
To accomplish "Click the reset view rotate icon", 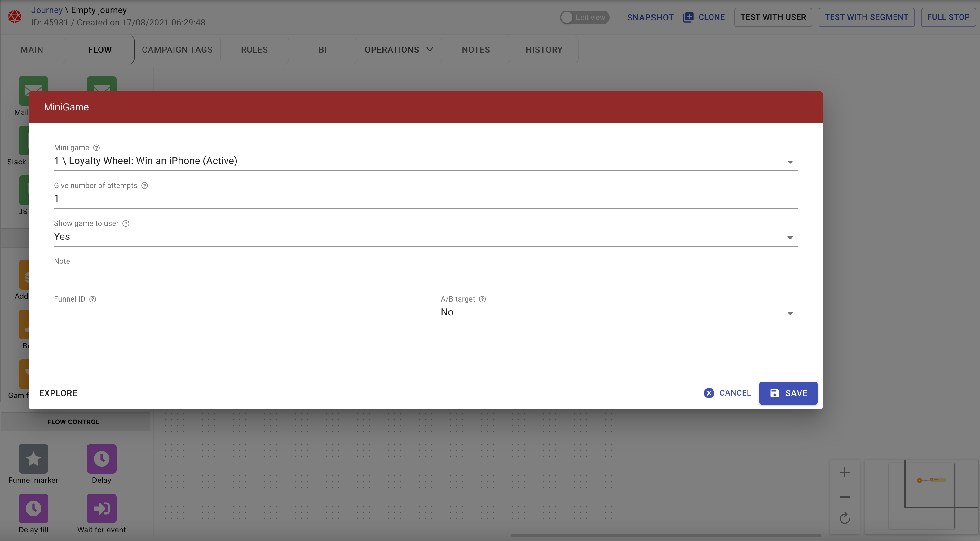I will tap(845, 518).
